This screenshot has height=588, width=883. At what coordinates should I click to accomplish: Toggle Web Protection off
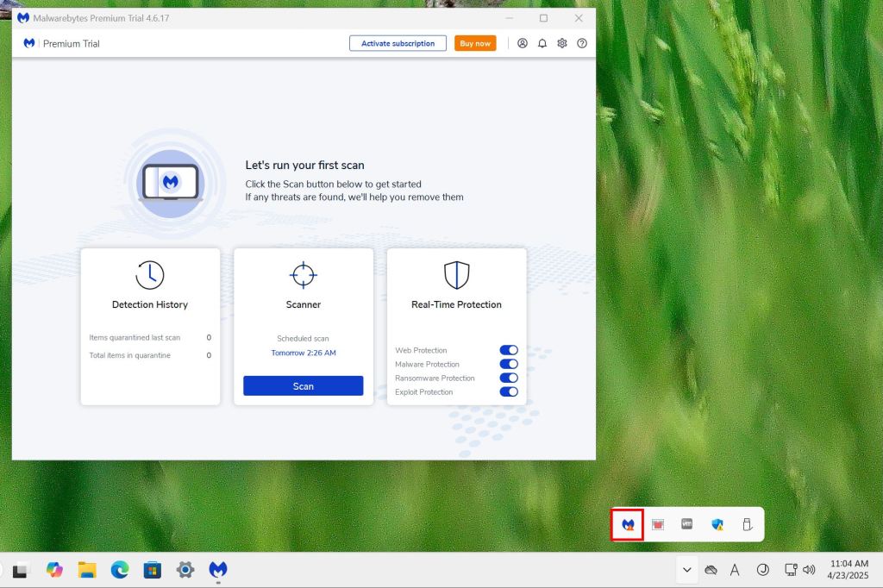(509, 350)
